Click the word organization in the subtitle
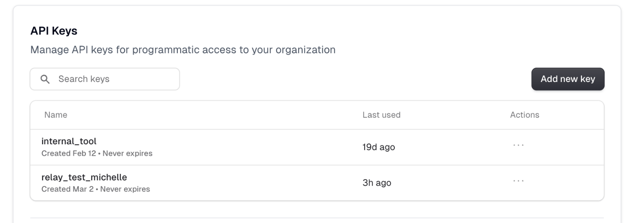 (305, 50)
